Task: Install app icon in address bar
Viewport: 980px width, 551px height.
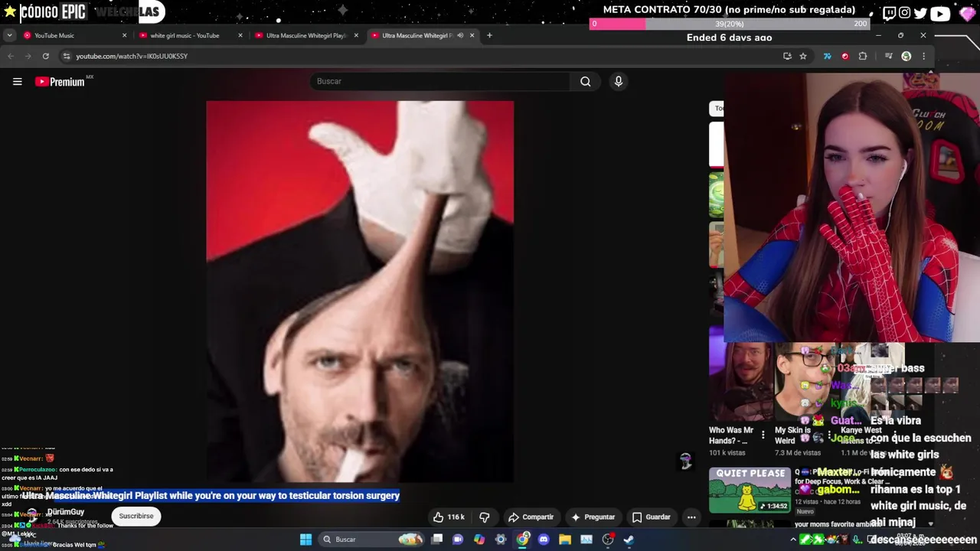Action: tap(787, 56)
